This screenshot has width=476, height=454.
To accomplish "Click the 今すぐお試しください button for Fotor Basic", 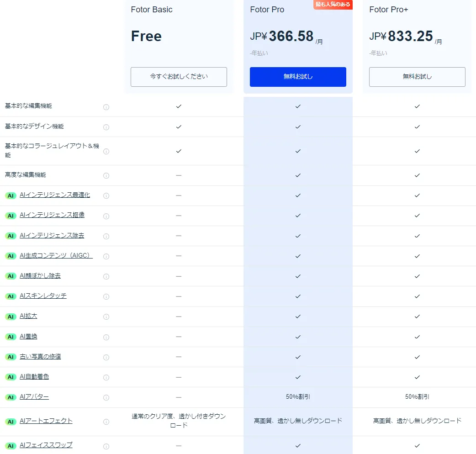I will pos(179,77).
